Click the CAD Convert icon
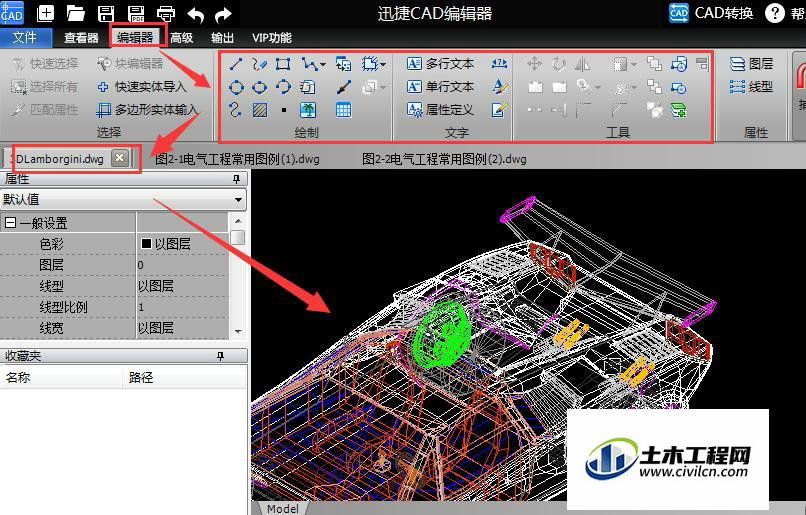 (x=679, y=13)
